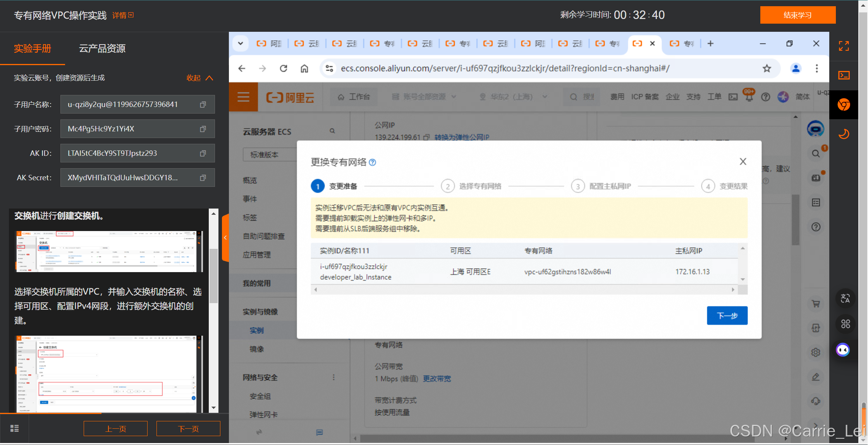Open the 工单 menu
Image resolution: width=868 pixels, height=445 pixels.
coord(714,97)
